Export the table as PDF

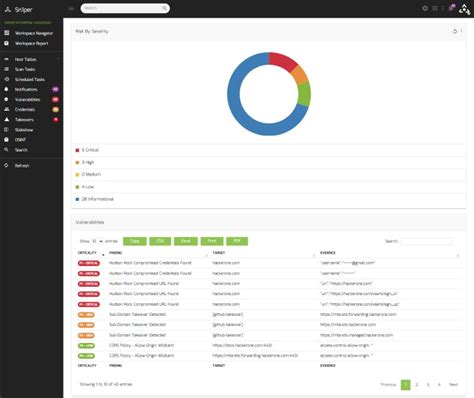tap(237, 241)
